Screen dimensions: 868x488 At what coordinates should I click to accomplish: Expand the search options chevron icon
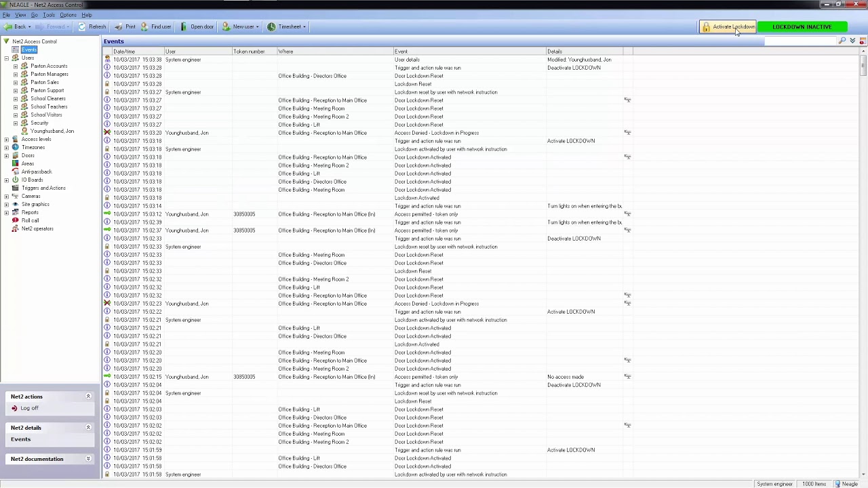[x=852, y=41]
